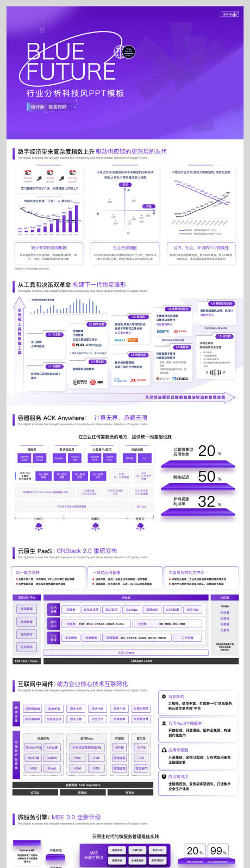This screenshot has width=250, height=868.
Task: Click the 社会资源错配 card heading
Action: pos(125,247)
